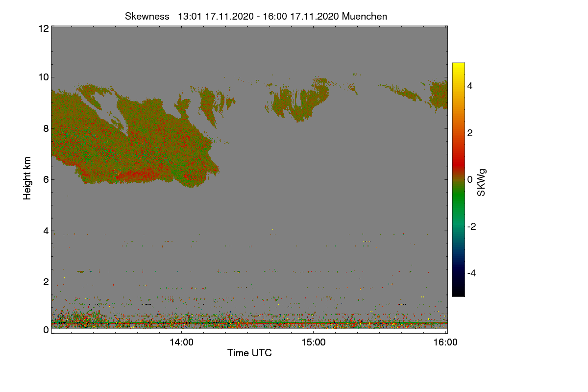Click the Skewness plot title
The width and height of the screenshot is (588, 392).
tap(256, 16)
